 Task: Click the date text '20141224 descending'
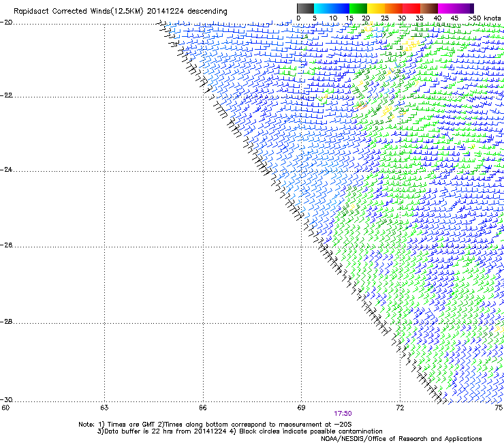187,12
